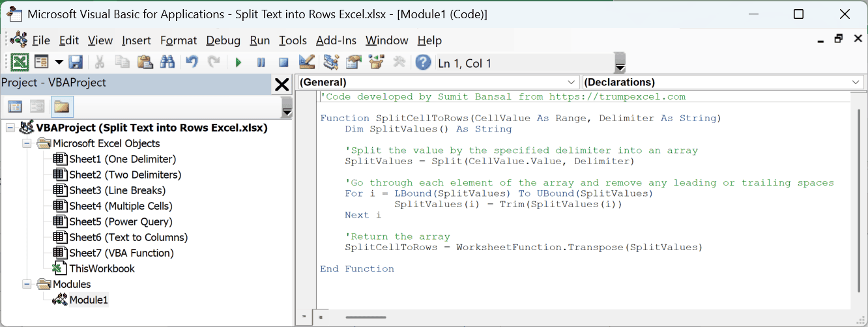
Task: Click the code window horizontal scrollbar thumb
Action: pyautogui.click(x=366, y=317)
